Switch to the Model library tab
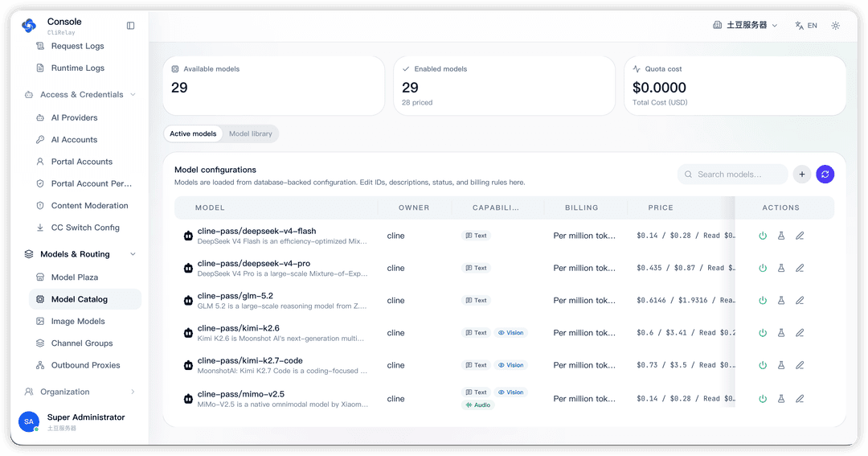Image resolution: width=868 pixels, height=456 pixels. pyautogui.click(x=250, y=134)
